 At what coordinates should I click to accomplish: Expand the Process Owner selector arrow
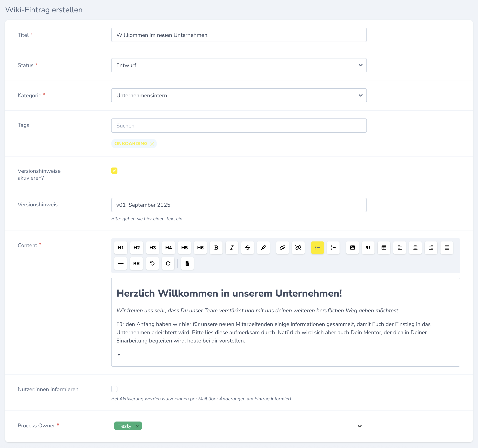pyautogui.click(x=359, y=426)
